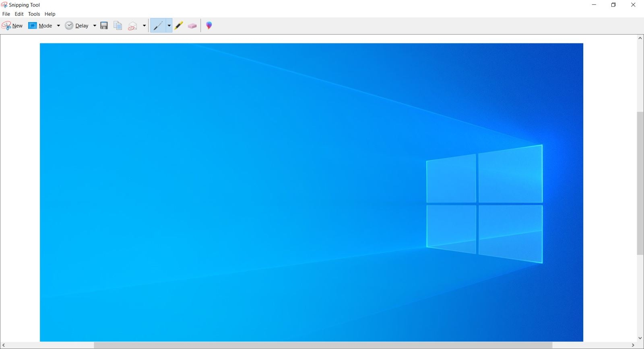Open the Help menu
The height and width of the screenshot is (349, 644).
pos(50,14)
